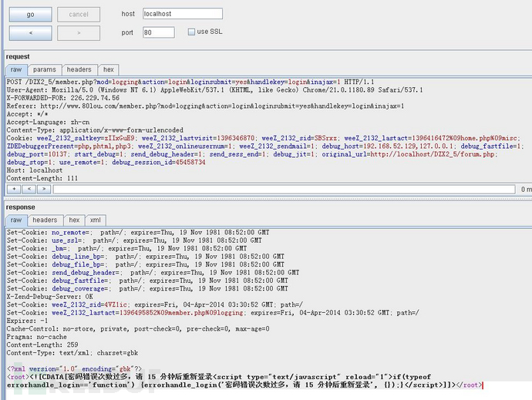The height and width of the screenshot is (400, 532).
Task: Click Set-Cookie: debug_line_bp response line
Action: [146, 257]
